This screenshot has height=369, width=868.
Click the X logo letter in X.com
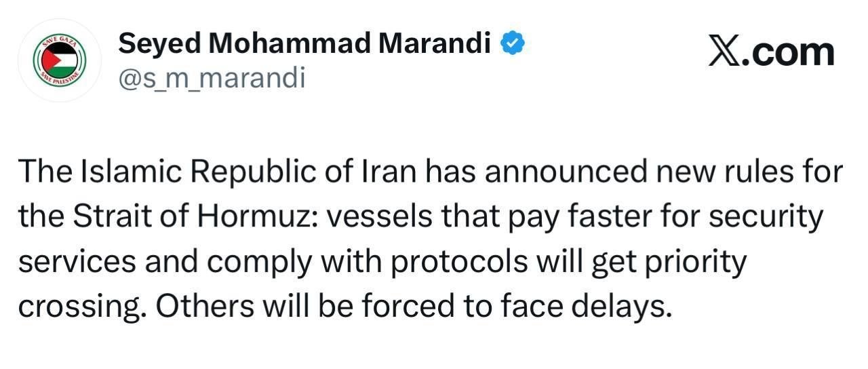pos(725,52)
